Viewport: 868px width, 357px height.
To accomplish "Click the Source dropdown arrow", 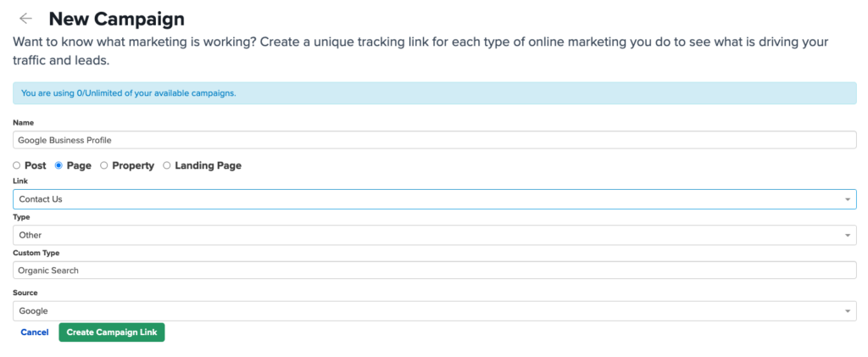I will (x=848, y=311).
